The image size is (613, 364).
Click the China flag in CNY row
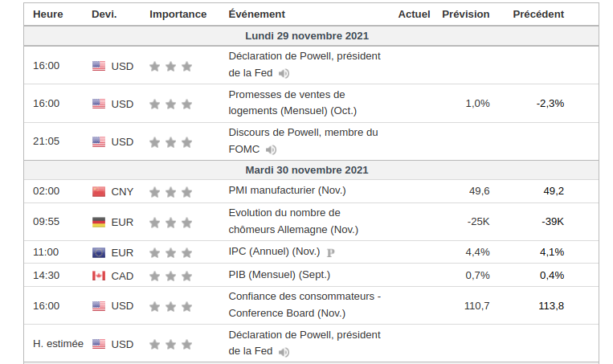[x=99, y=192]
